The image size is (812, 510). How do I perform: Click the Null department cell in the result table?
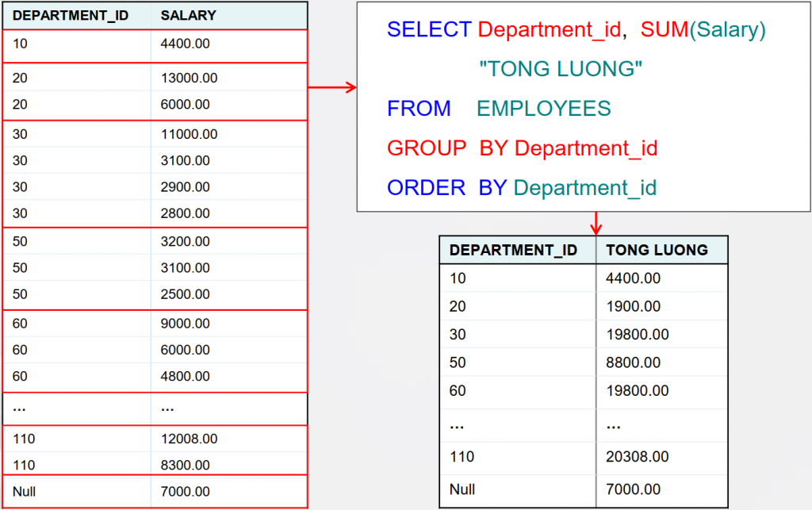coord(462,489)
